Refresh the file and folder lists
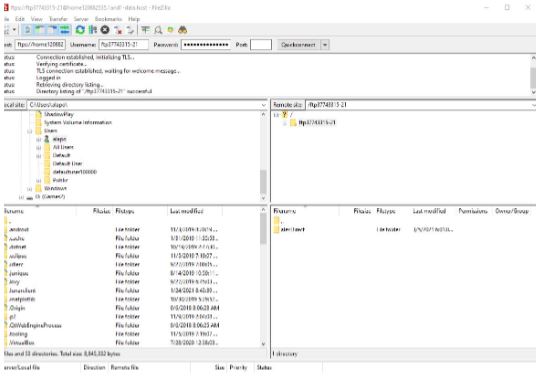This screenshot has height=379, width=544. [80, 30]
